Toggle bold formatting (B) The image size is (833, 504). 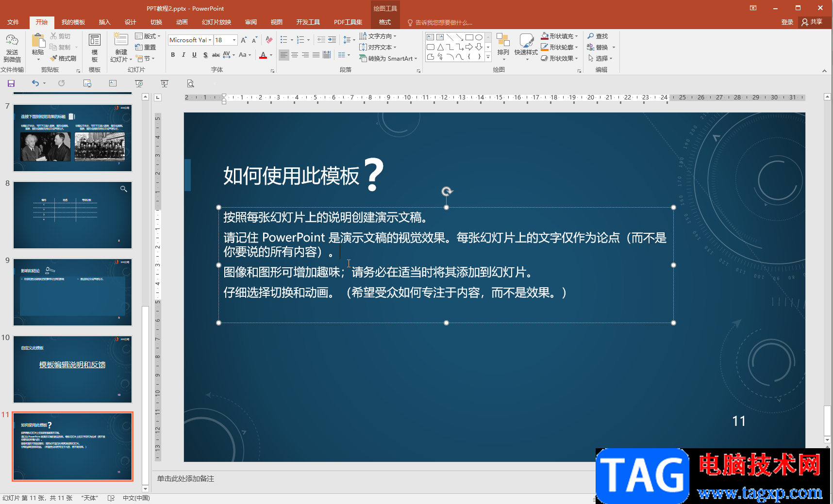[x=173, y=55]
